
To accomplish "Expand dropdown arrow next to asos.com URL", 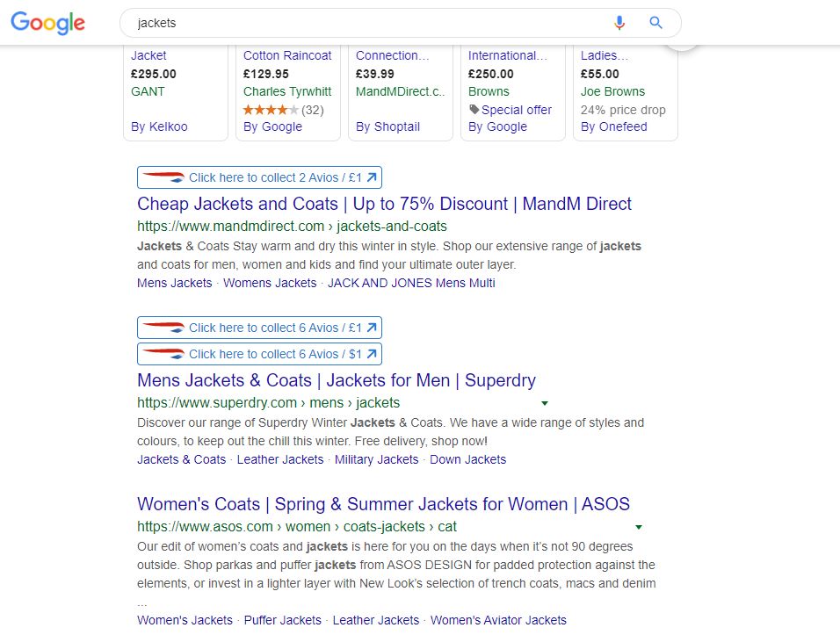I will (x=639, y=527).
